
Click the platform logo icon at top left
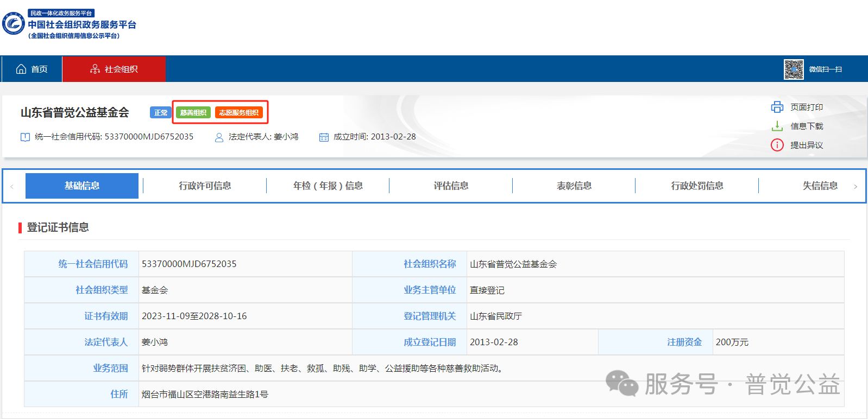pos(14,24)
